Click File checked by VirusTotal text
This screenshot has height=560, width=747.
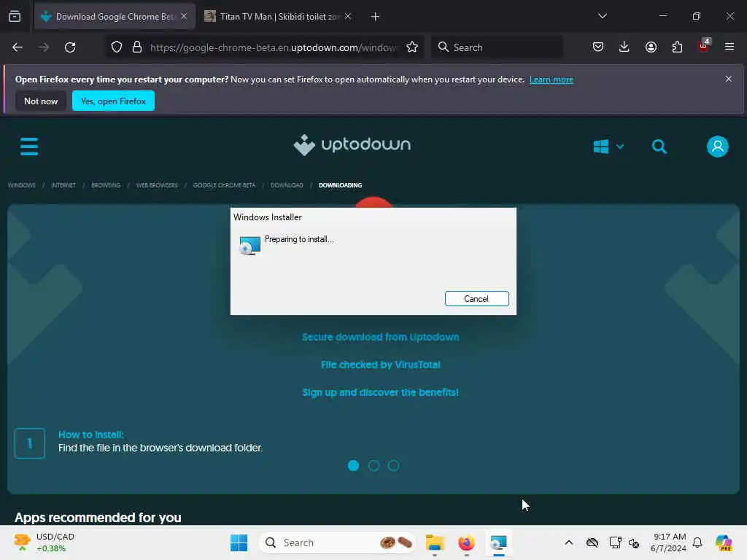381,365
